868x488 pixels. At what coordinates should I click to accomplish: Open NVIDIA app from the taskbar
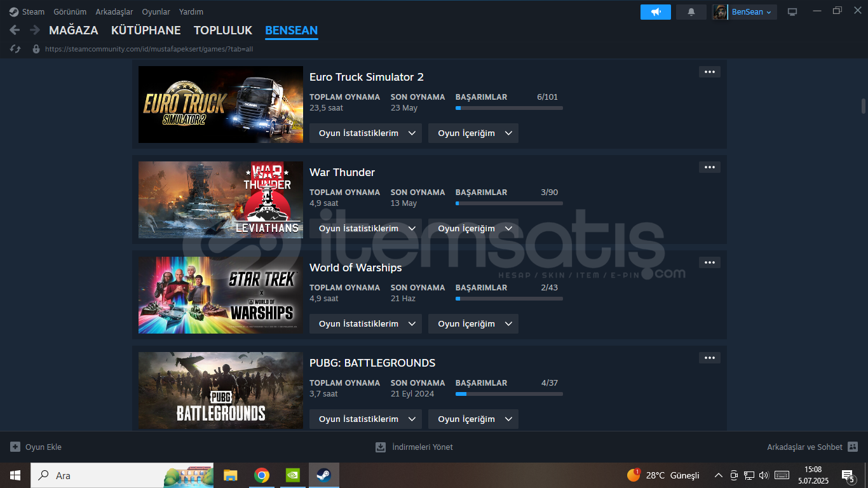point(292,475)
